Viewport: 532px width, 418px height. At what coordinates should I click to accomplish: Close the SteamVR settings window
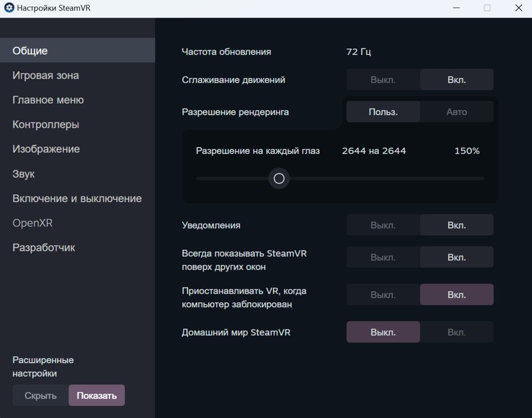pyautogui.click(x=518, y=8)
